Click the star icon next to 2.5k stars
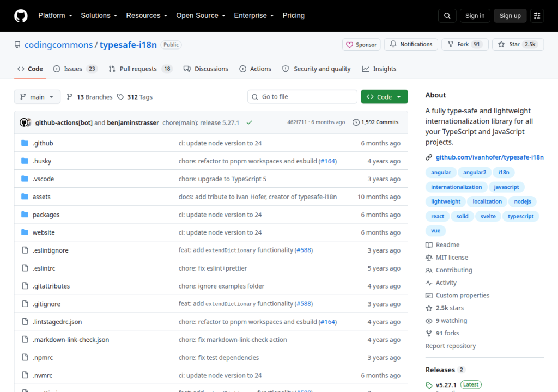This screenshot has width=558, height=392. (x=429, y=308)
